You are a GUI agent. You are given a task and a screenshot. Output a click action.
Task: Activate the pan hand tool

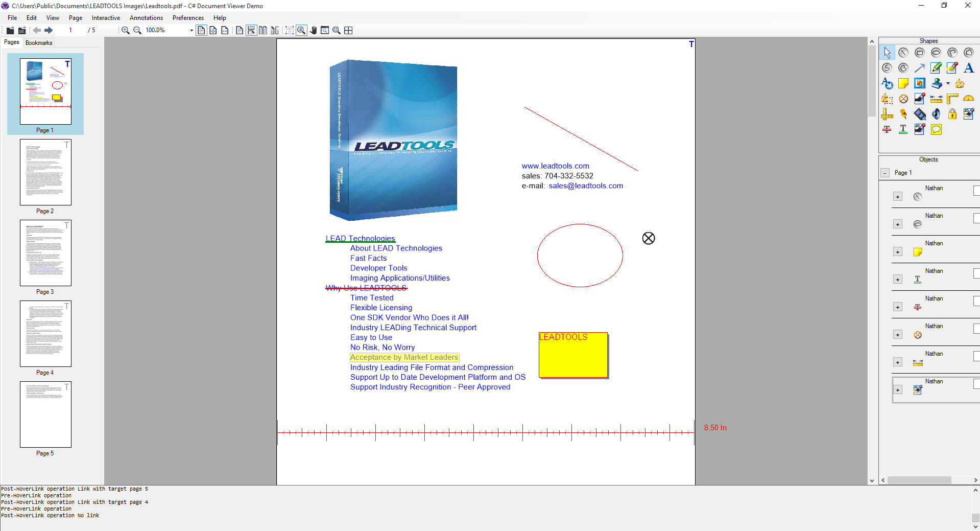pos(313,30)
